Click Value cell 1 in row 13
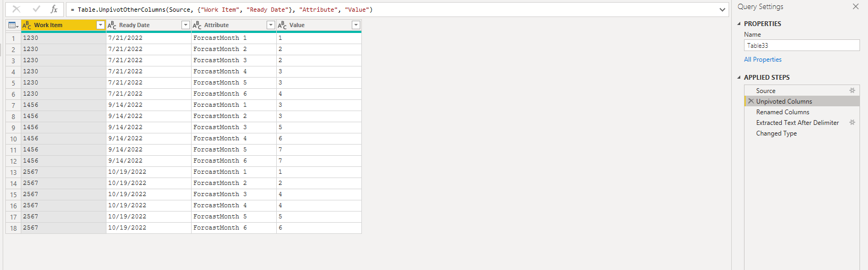 click(319, 172)
